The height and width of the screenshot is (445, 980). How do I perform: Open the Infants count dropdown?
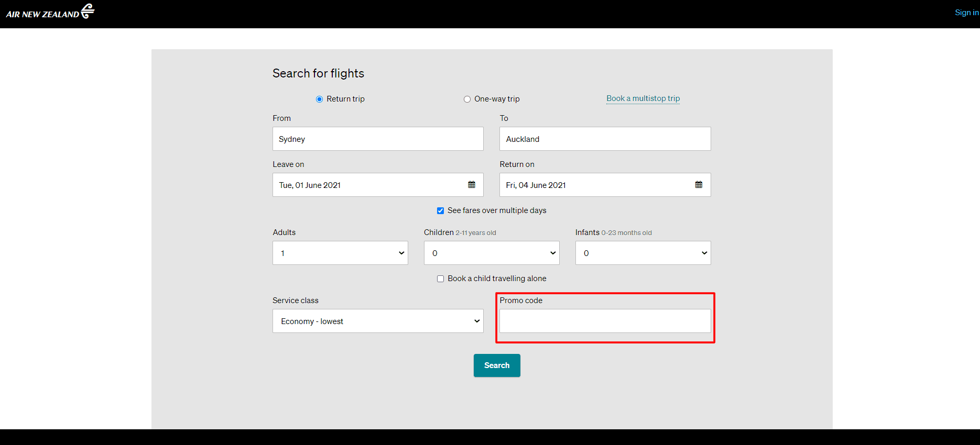pyautogui.click(x=643, y=253)
